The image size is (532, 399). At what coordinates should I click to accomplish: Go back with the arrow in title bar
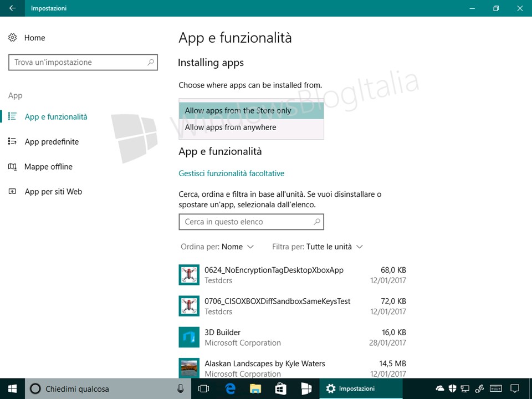(x=12, y=8)
